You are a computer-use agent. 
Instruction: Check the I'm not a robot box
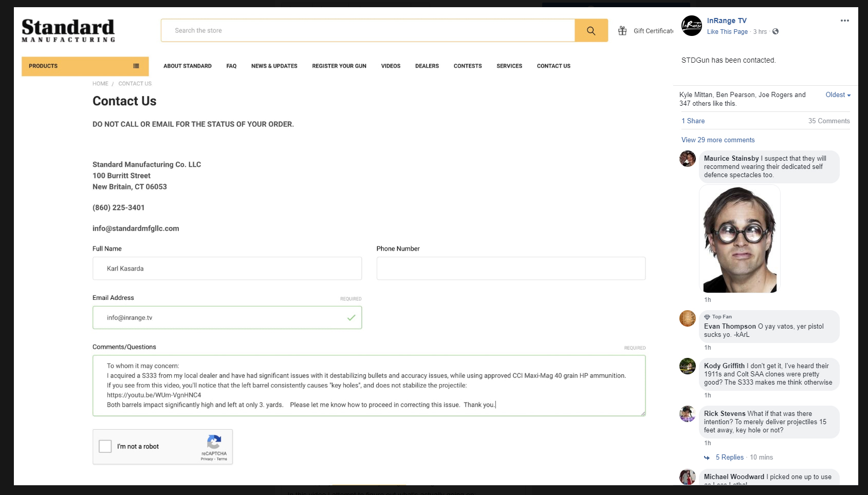pyautogui.click(x=105, y=446)
